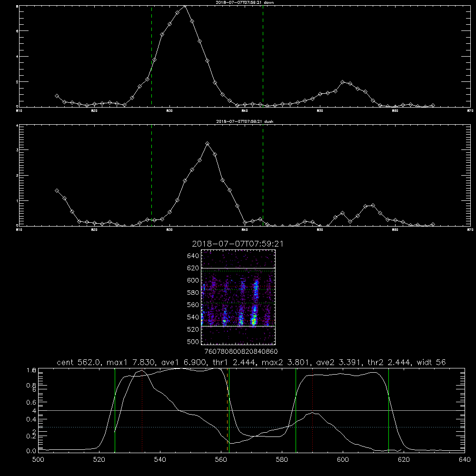476x476 pixels.
Task: Select the highest peak point of the dawn curve
Action: click(x=185, y=6)
